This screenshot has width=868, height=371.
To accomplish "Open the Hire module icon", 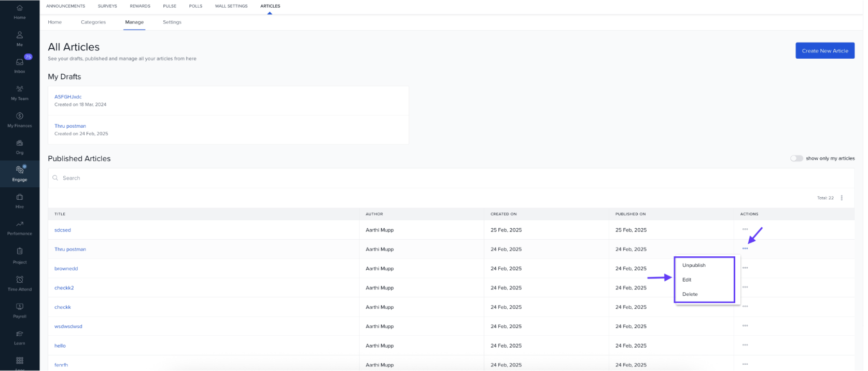I will click(20, 198).
